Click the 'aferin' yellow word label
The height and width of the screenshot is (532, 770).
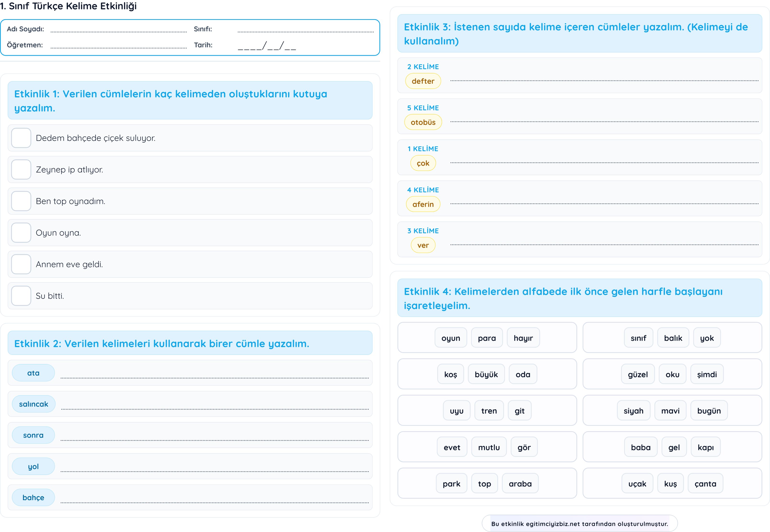[423, 204]
